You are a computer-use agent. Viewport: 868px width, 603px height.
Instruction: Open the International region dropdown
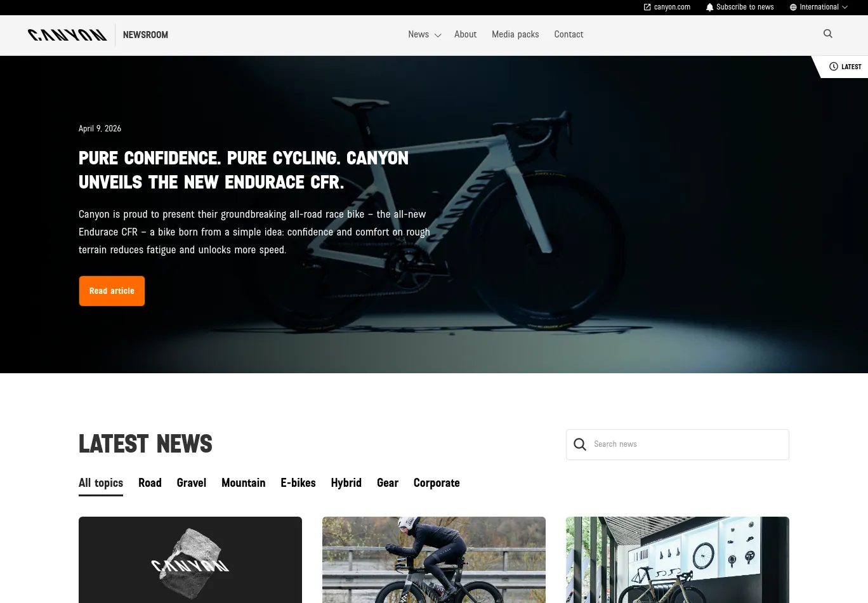point(819,7)
